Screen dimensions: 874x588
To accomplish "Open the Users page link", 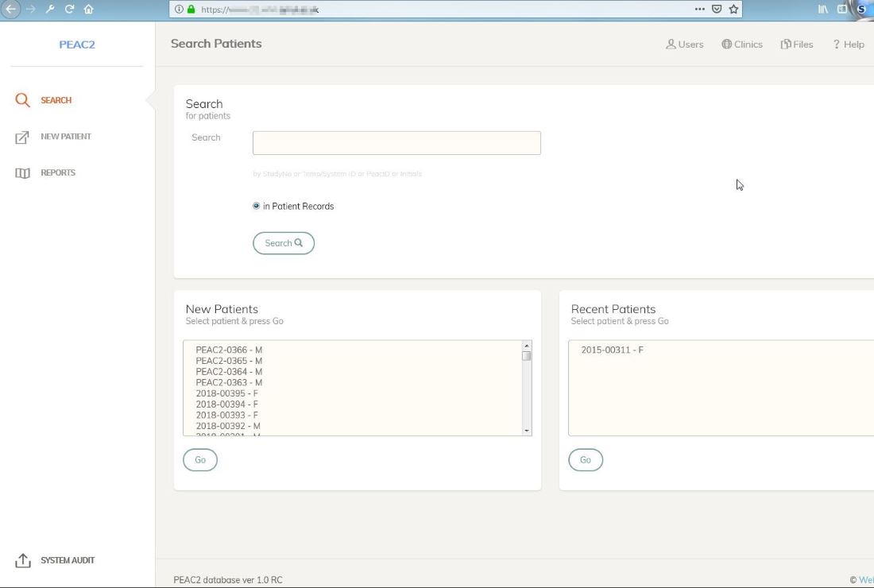I will click(690, 44).
